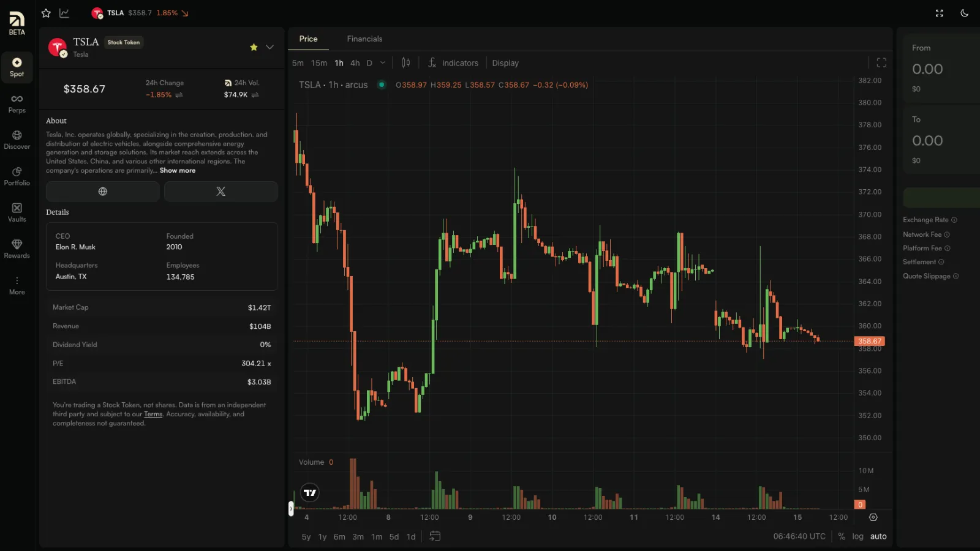Open the Indicators menu

point(453,63)
